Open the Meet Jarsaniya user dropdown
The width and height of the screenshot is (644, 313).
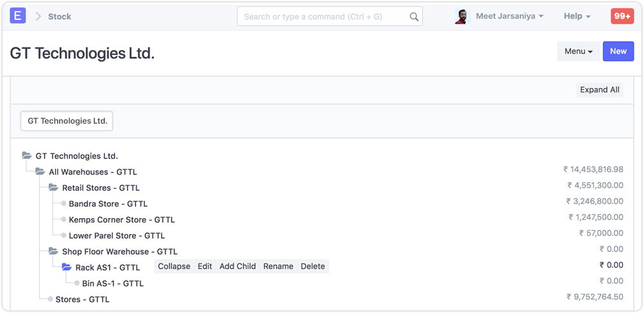click(509, 16)
